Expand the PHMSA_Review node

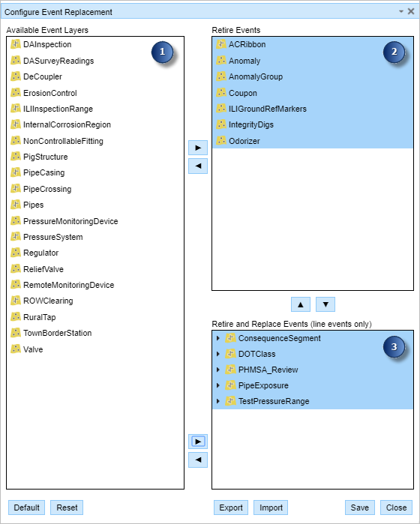pos(218,370)
